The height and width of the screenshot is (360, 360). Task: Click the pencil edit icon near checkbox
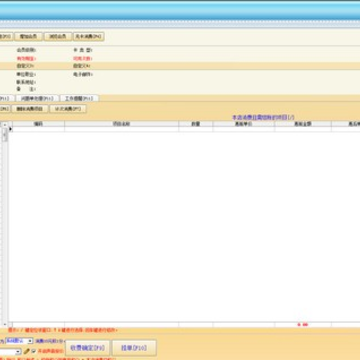tap(27, 351)
